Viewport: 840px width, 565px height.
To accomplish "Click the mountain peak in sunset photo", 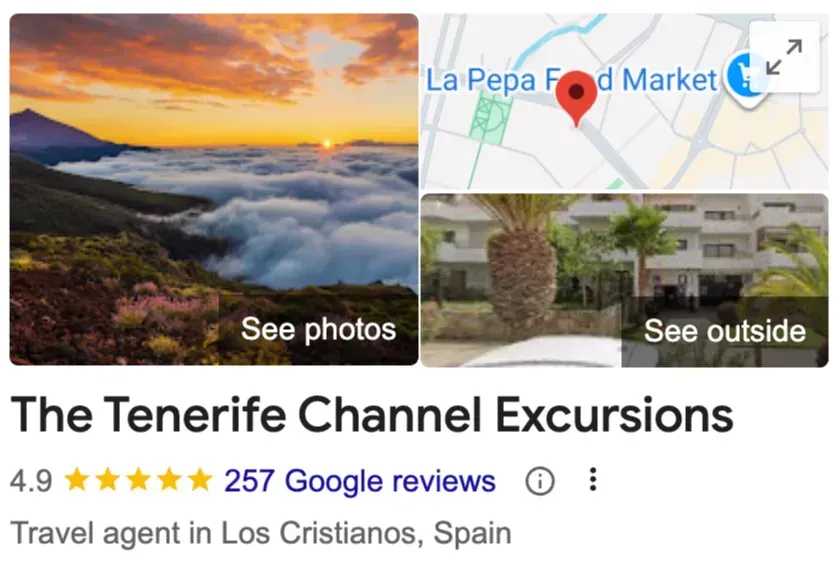I will click(29, 114).
